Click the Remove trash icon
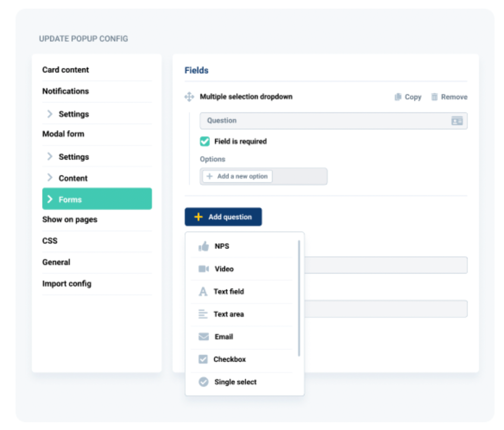 (x=434, y=97)
